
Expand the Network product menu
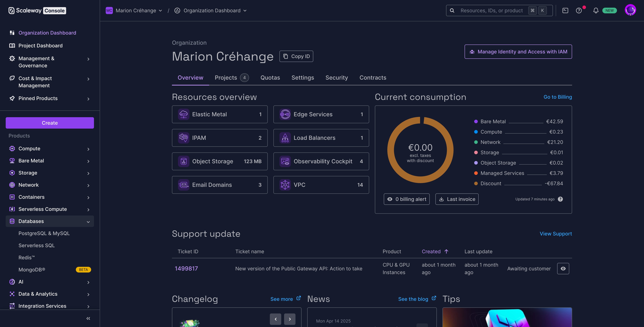pyautogui.click(x=88, y=185)
